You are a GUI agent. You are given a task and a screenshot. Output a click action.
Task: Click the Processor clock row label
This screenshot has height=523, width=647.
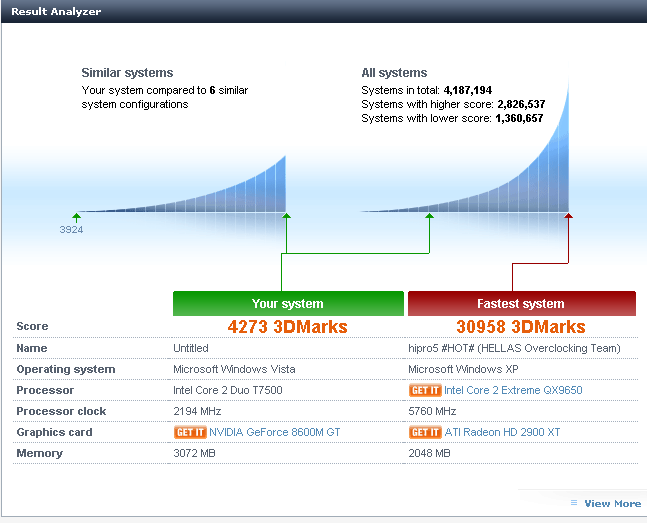61,411
